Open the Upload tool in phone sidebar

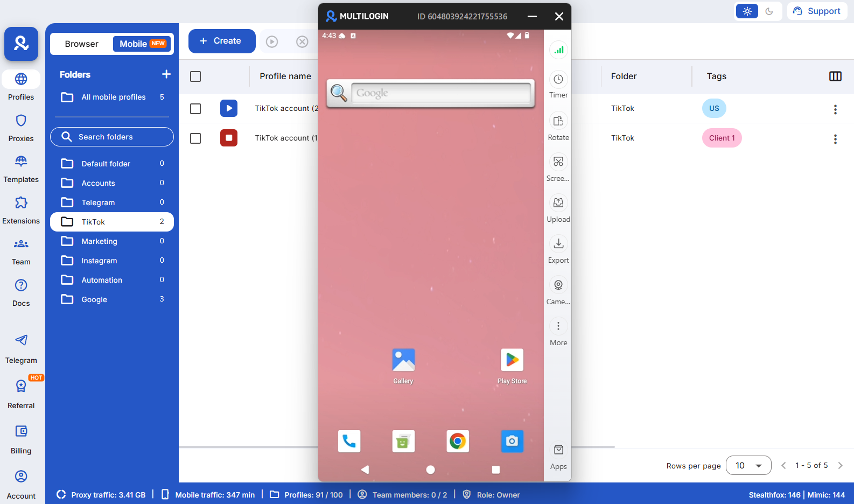tap(558, 203)
